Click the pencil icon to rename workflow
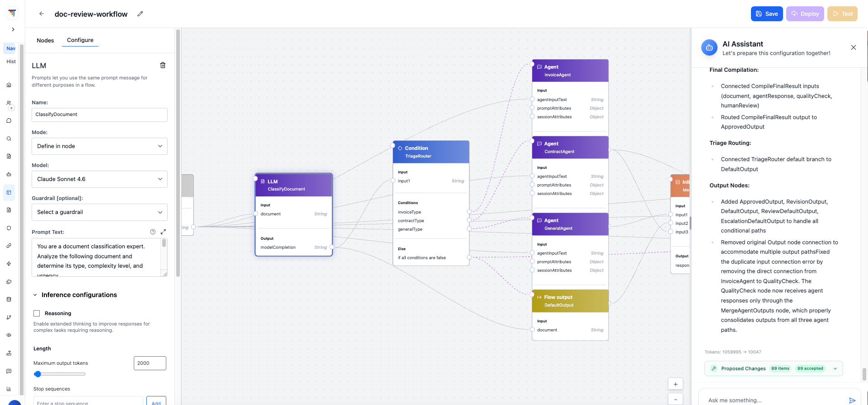Viewport: 868px width, 405px height. [140, 14]
